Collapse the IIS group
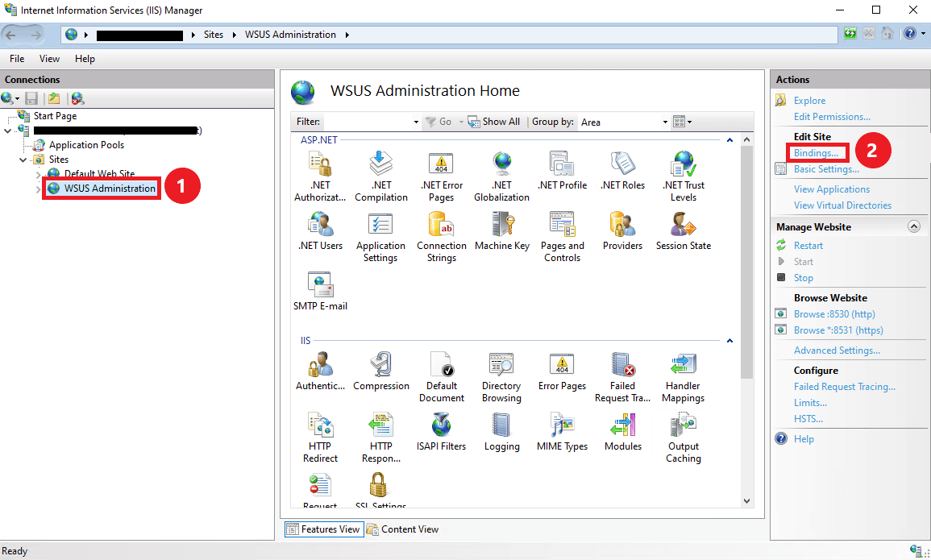The width and height of the screenshot is (931, 560). click(729, 341)
